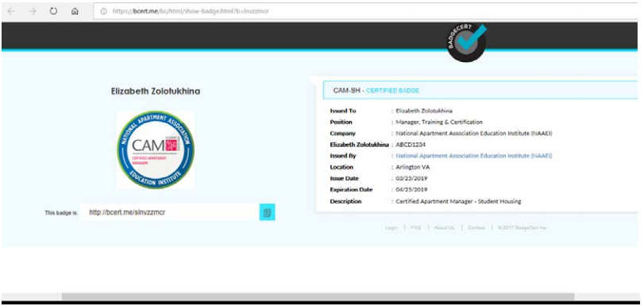The height and width of the screenshot is (306, 644).
Task: Click Manager, Training & Certification position text
Action: [439, 122]
